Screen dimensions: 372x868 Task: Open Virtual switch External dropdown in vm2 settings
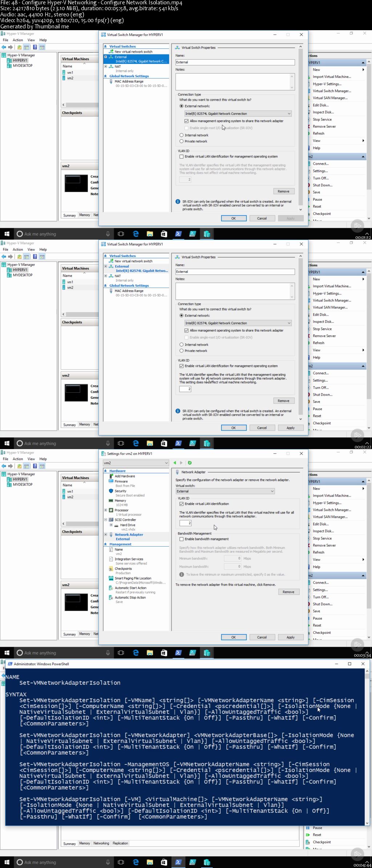click(225, 491)
